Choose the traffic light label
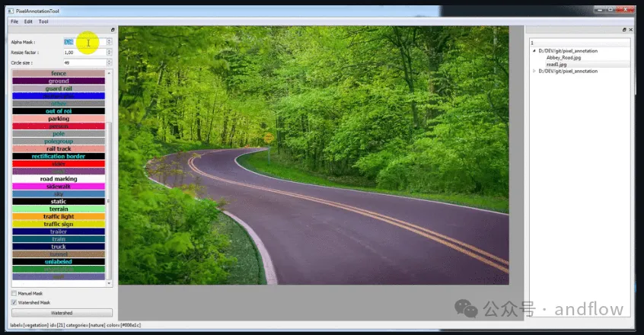Screen dimensions: 644x335 click(x=59, y=217)
